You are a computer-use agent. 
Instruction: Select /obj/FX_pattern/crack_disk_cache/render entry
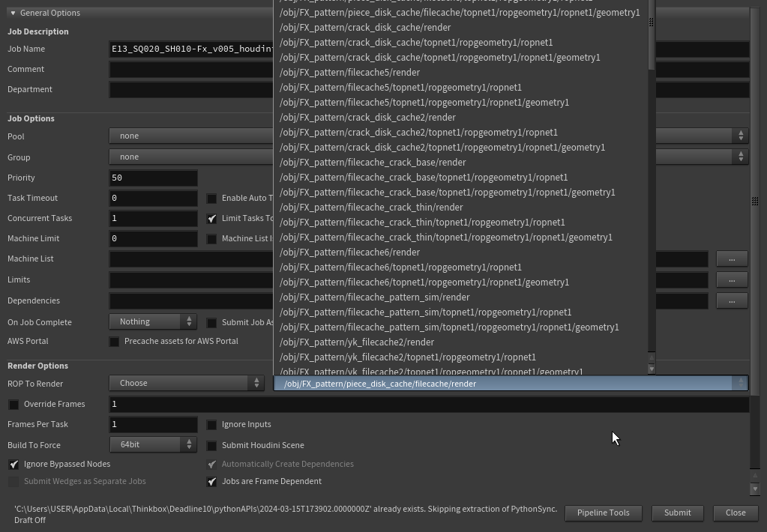point(460,28)
